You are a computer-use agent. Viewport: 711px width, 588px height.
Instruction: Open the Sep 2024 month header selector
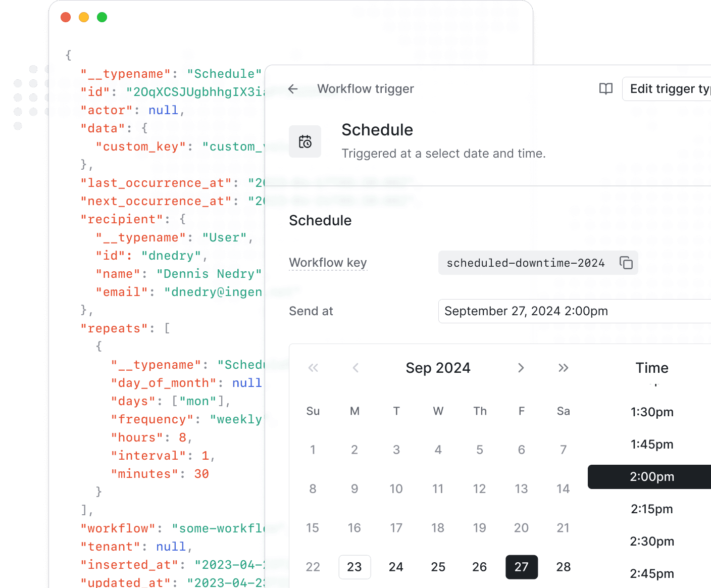pyautogui.click(x=438, y=368)
